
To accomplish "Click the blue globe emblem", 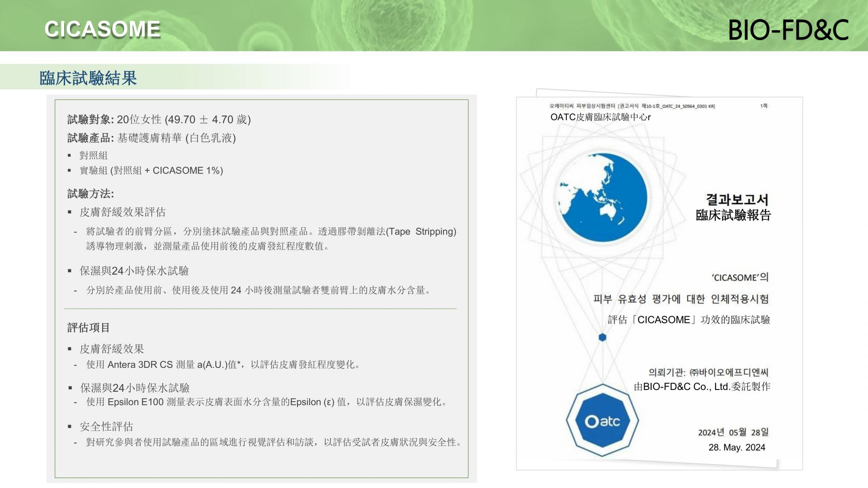I will [x=602, y=197].
